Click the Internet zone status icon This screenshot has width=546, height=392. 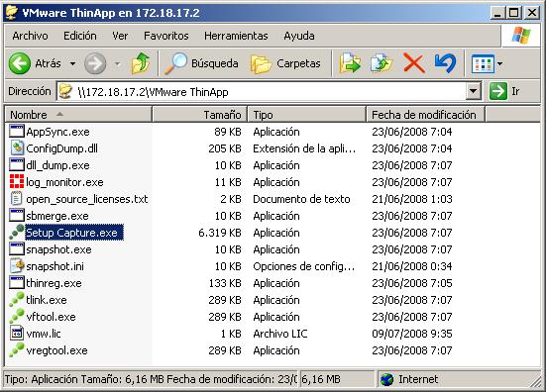pyautogui.click(x=386, y=379)
